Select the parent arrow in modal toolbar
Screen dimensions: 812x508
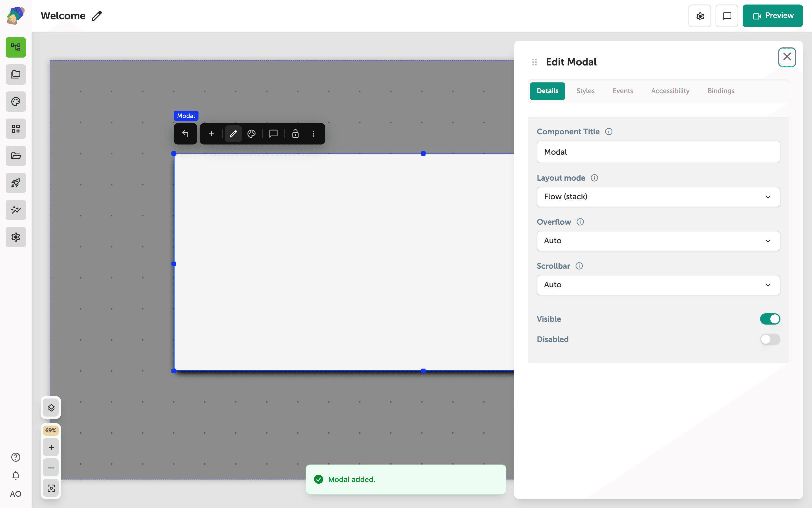[x=185, y=134]
